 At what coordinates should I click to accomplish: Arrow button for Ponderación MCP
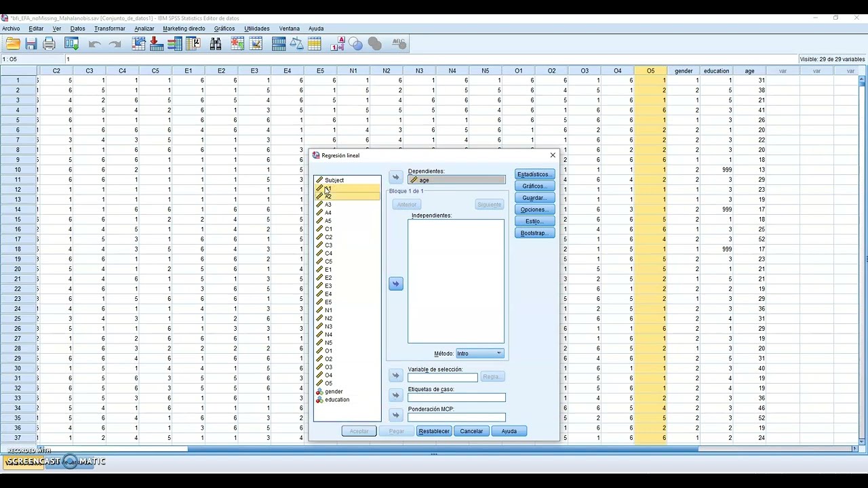[396, 415]
